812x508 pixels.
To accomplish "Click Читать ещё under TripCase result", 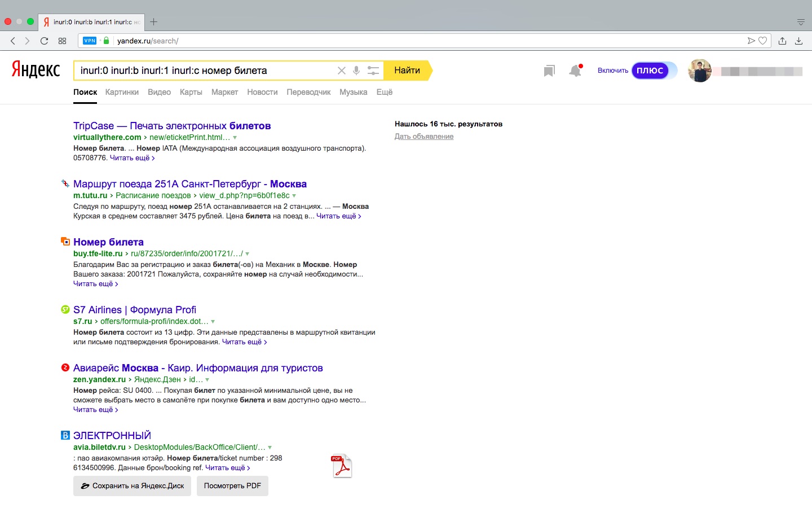I will pyautogui.click(x=132, y=158).
